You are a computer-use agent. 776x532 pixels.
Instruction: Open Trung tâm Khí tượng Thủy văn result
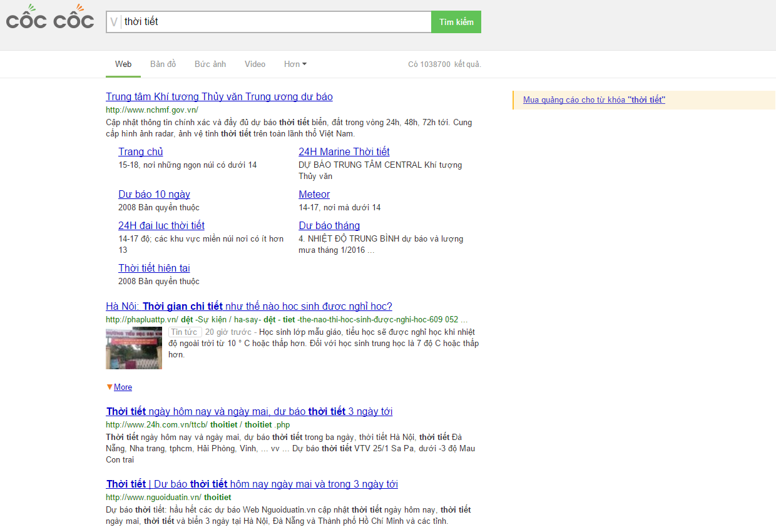point(219,97)
